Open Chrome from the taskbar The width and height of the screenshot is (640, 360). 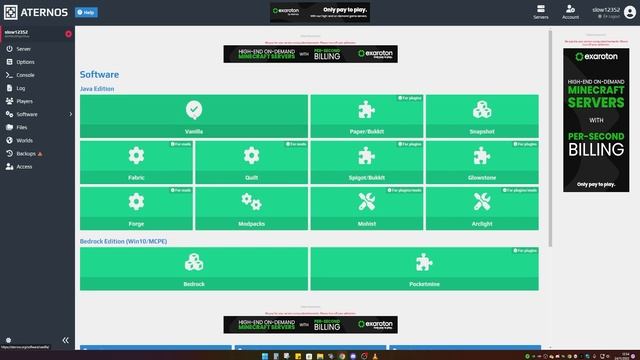[x=342, y=356]
